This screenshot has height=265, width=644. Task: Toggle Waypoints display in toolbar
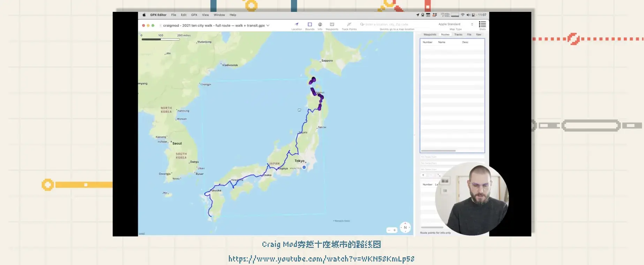pos(332,24)
